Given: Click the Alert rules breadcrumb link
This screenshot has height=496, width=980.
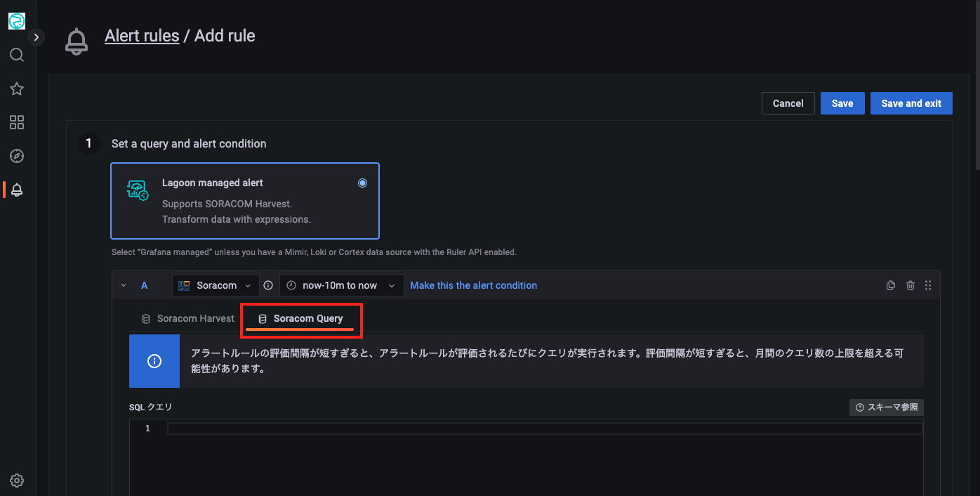Looking at the screenshot, I should pos(142,36).
